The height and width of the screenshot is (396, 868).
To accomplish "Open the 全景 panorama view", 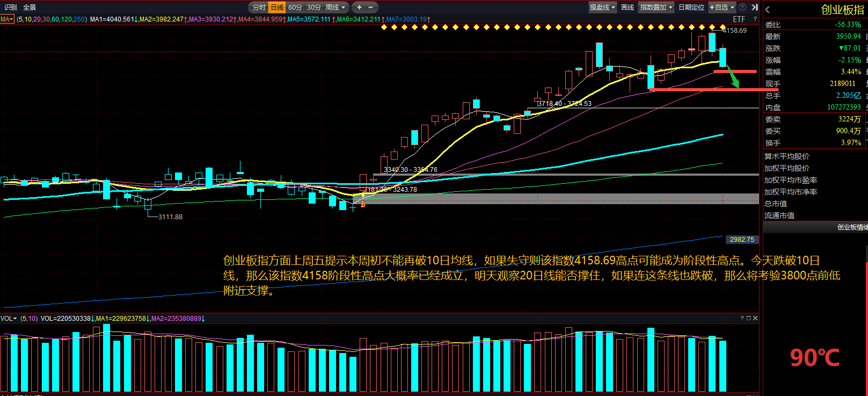I will (x=30, y=8).
